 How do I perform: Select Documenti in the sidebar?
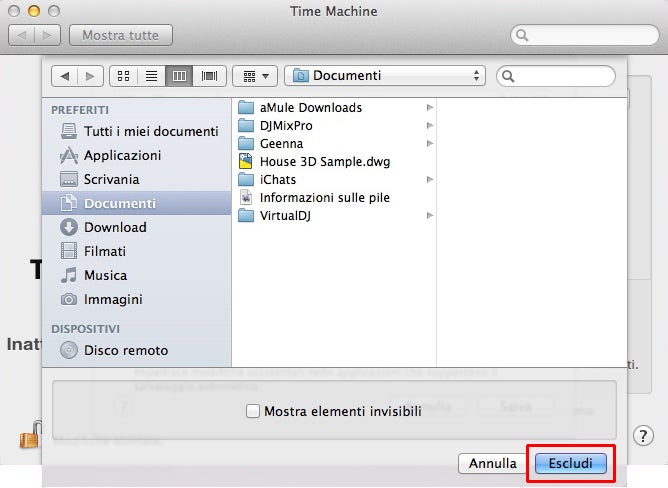[x=137, y=203]
